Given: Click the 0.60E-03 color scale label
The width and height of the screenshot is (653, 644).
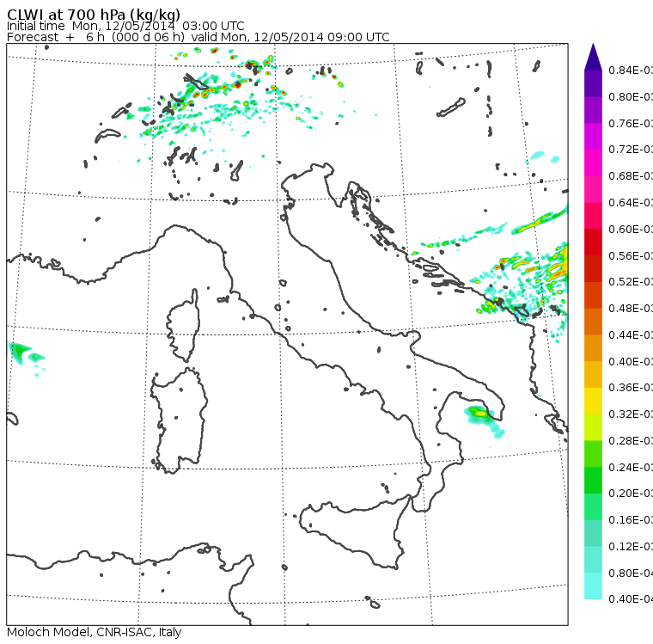Looking at the screenshot, I should (x=630, y=230).
